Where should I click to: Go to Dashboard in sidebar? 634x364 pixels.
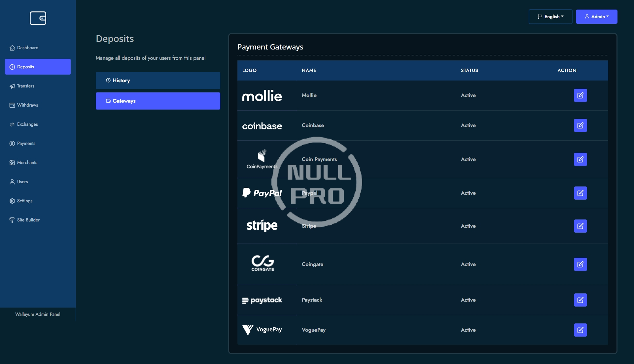(x=28, y=48)
